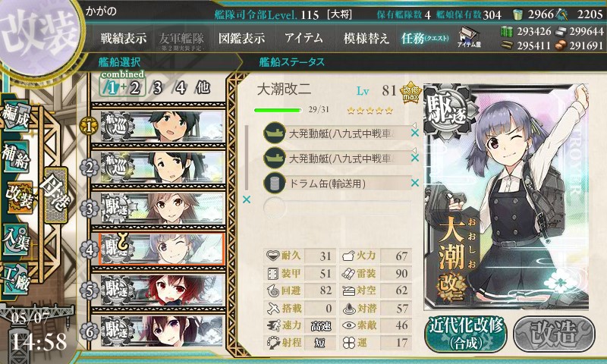Open the 任務(クエスト) quest menu
607x364 pixels.
tap(425, 38)
